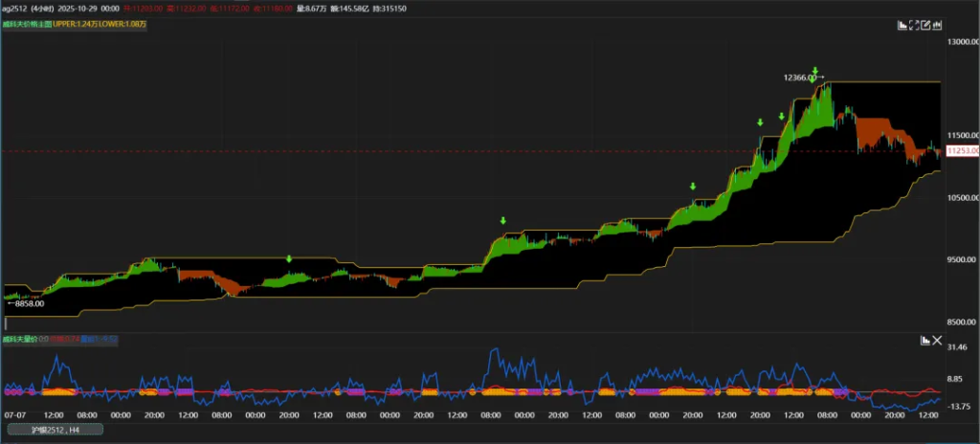Click the 12366.00 high price label
The height and width of the screenshot is (444, 980).
pos(798,78)
